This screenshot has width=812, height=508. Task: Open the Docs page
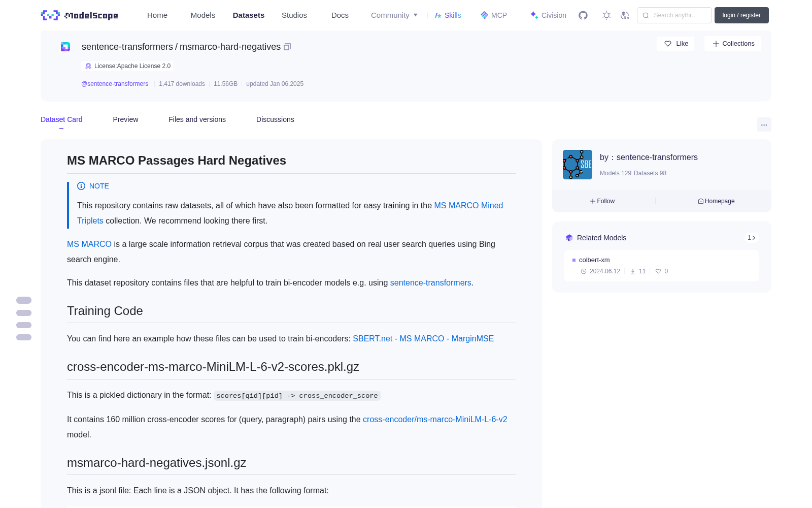pos(340,15)
